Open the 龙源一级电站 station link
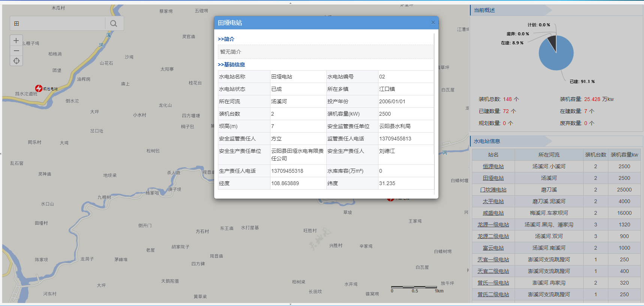This screenshot has height=306, width=644. [x=493, y=225]
